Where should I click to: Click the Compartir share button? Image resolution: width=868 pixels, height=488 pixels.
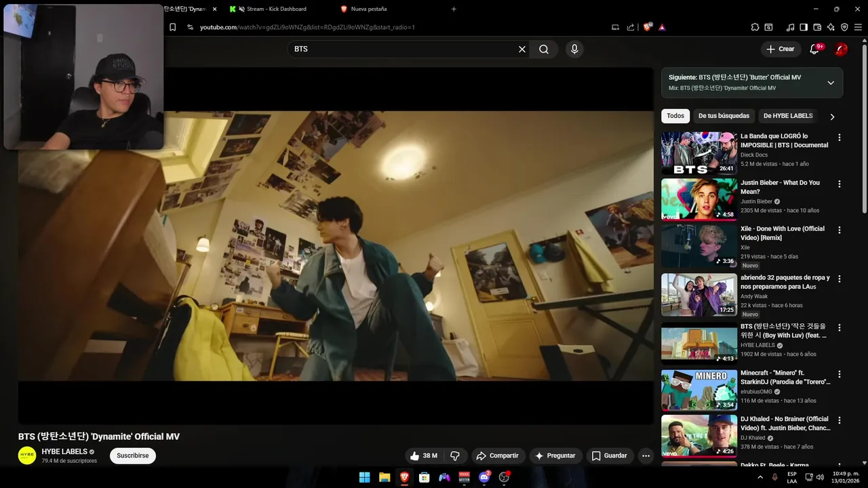(497, 455)
